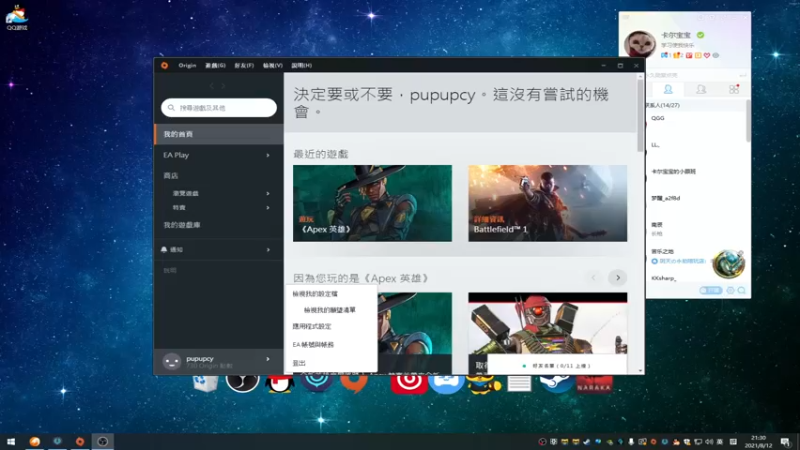Click the taskbar clock showing 21:30
Screen dimensions: 800x450
click(x=758, y=442)
